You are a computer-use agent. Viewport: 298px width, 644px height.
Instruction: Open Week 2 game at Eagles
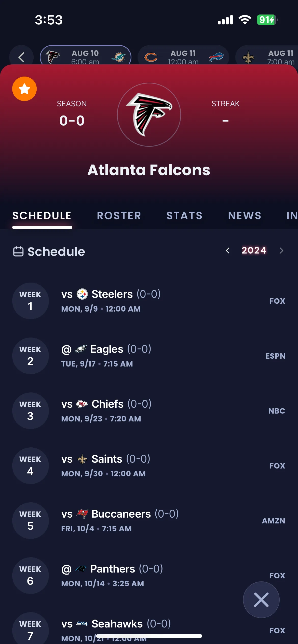[x=149, y=356]
